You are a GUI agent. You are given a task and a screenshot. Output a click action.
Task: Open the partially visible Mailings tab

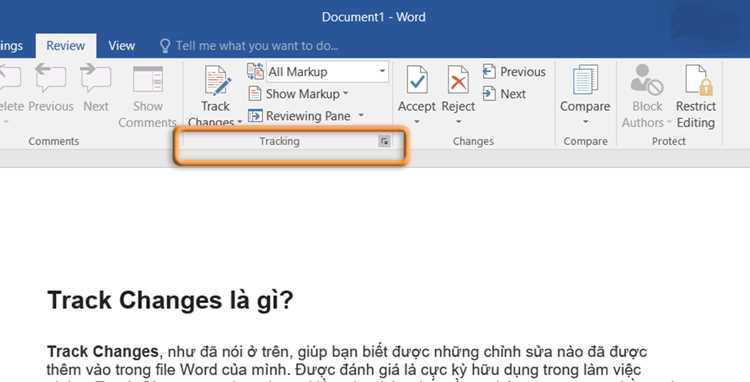point(11,46)
